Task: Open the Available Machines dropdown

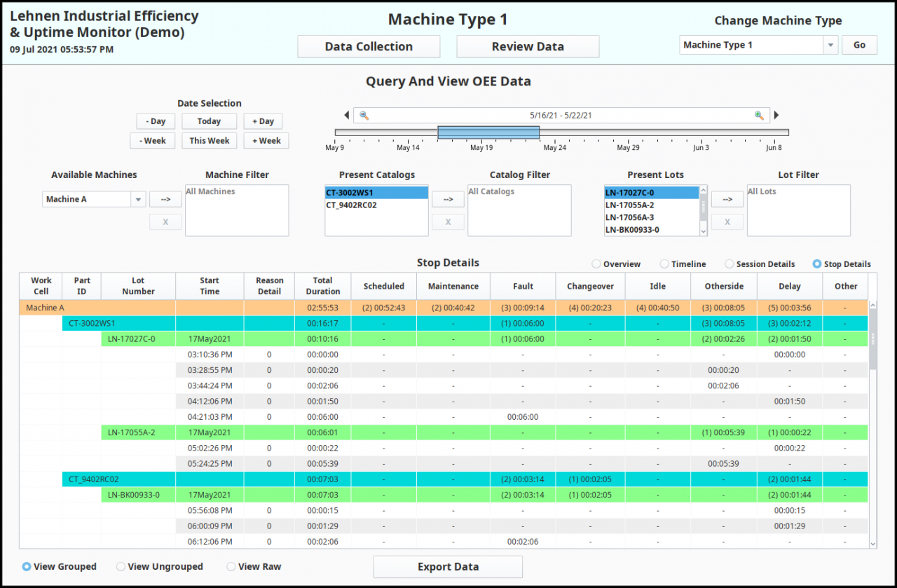Action: point(138,200)
